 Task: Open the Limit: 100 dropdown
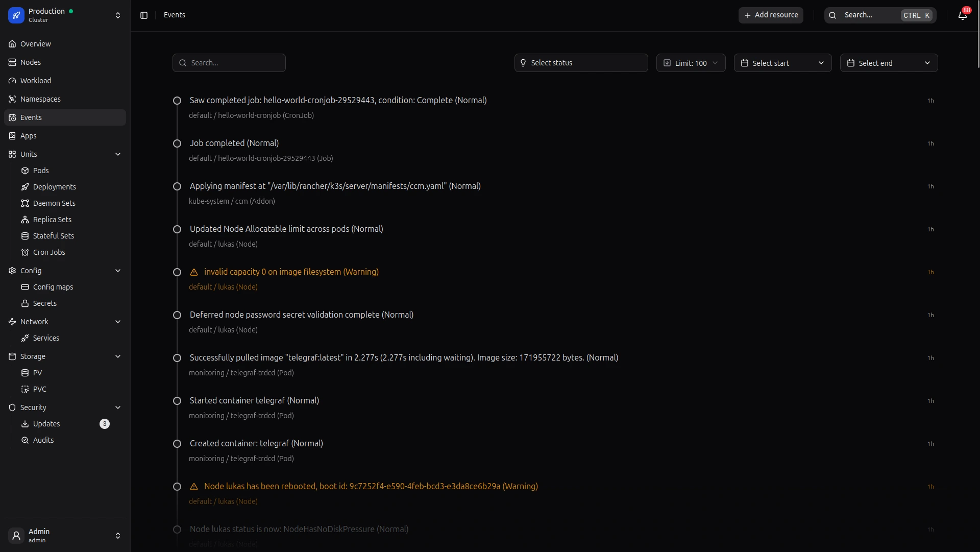691,63
